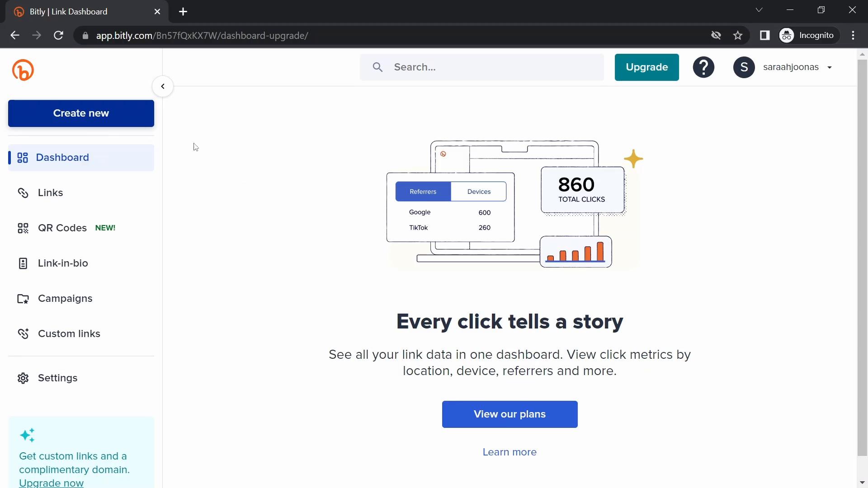Toggle the browser extensions icon
868x488 pixels.
[x=765, y=35]
